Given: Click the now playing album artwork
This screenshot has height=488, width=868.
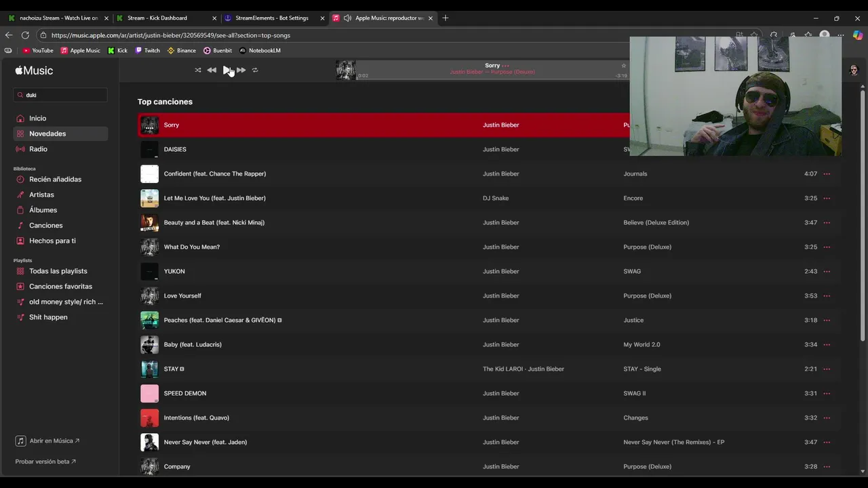Looking at the screenshot, I should pos(345,70).
